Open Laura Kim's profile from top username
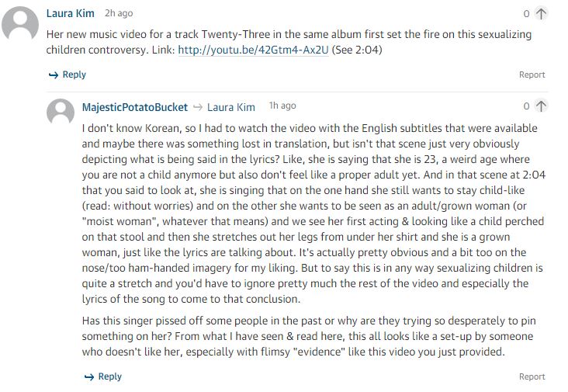The image size is (568, 392). pyautogui.click(x=71, y=13)
